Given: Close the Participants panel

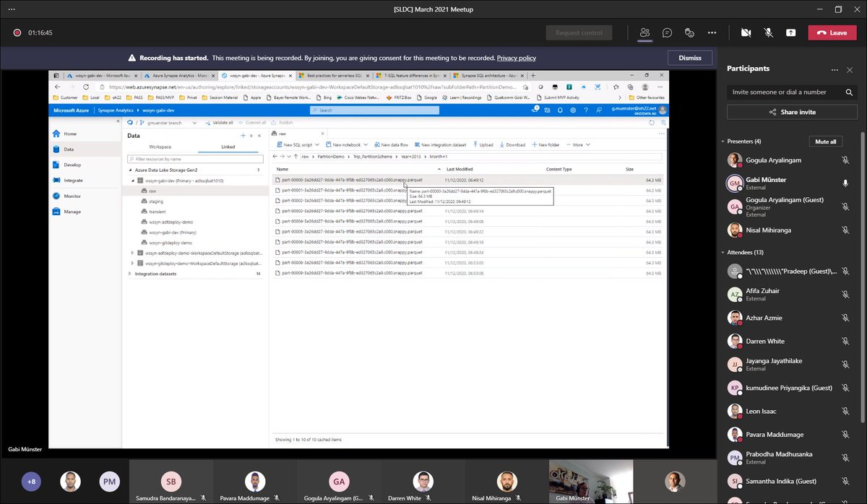Looking at the screenshot, I should pyautogui.click(x=850, y=69).
